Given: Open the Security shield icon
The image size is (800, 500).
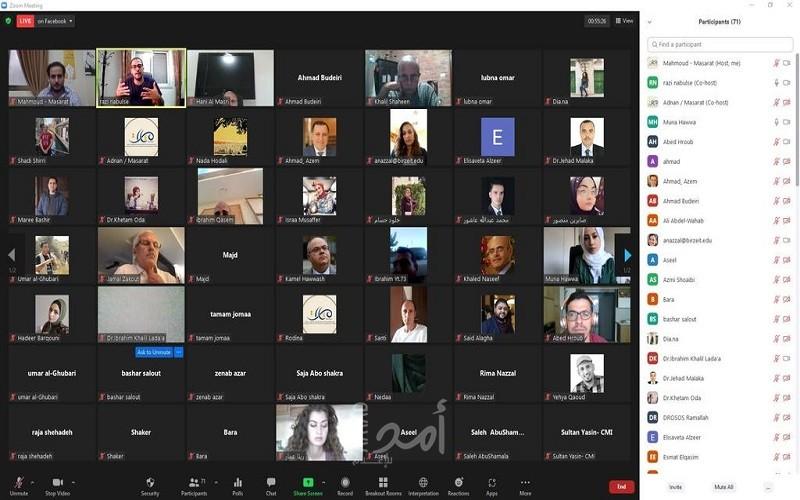Looking at the screenshot, I should [150, 482].
